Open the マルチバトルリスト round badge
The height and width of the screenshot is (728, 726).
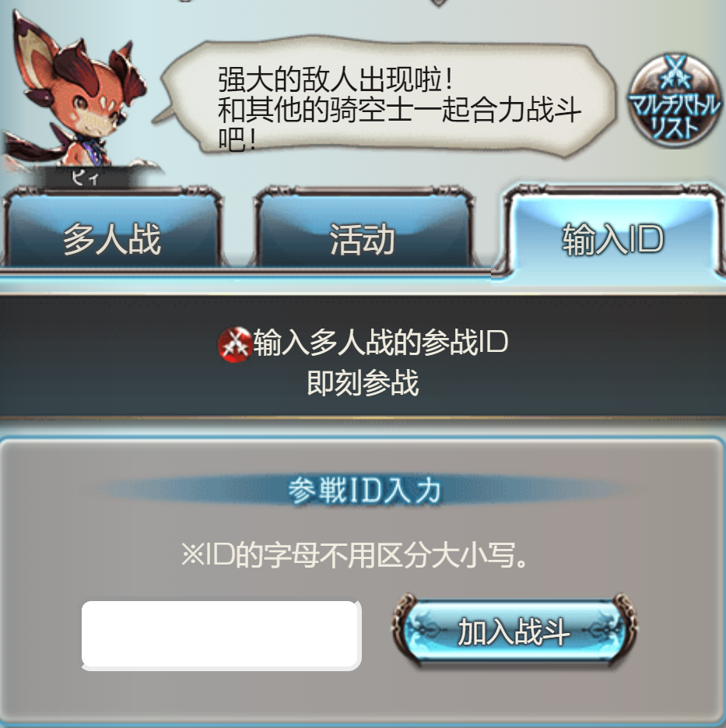pyautogui.click(x=674, y=100)
